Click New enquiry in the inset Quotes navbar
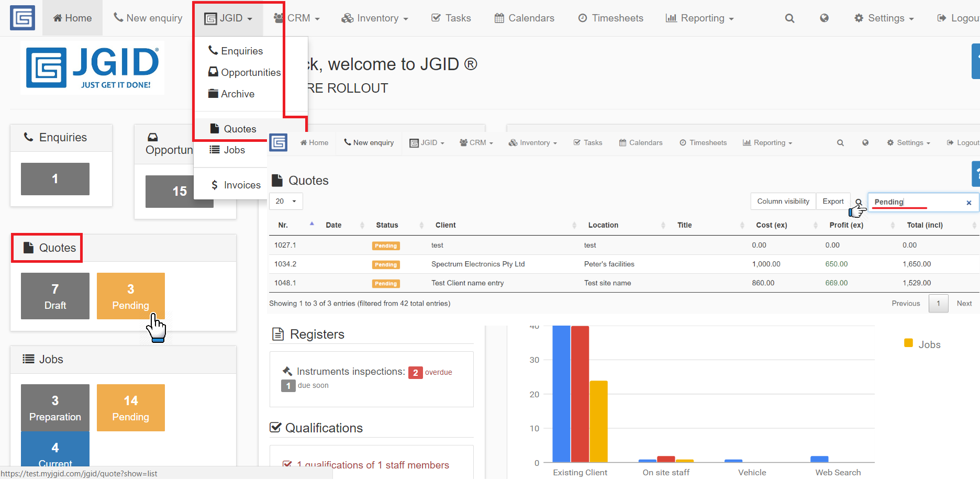The width and height of the screenshot is (980, 491). coord(369,142)
